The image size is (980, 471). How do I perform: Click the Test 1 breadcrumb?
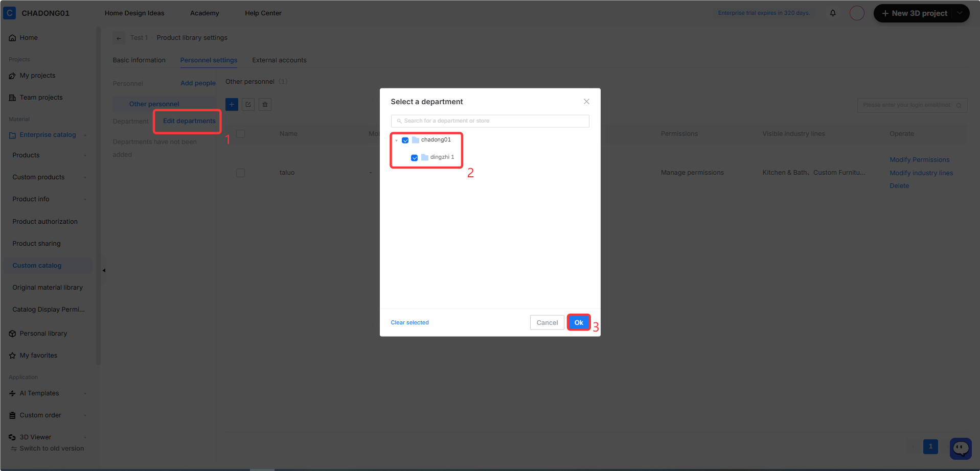coord(139,38)
